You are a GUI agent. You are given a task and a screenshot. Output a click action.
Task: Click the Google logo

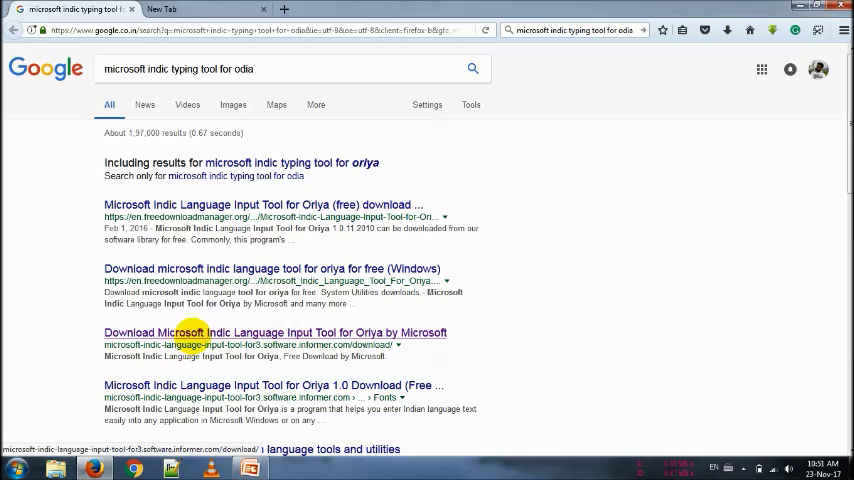pos(46,69)
